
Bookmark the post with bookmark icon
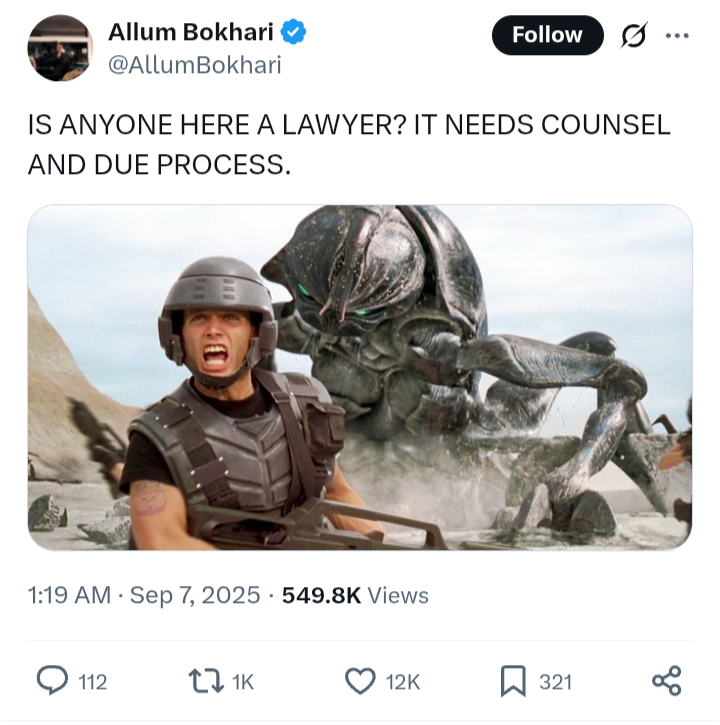click(513, 681)
